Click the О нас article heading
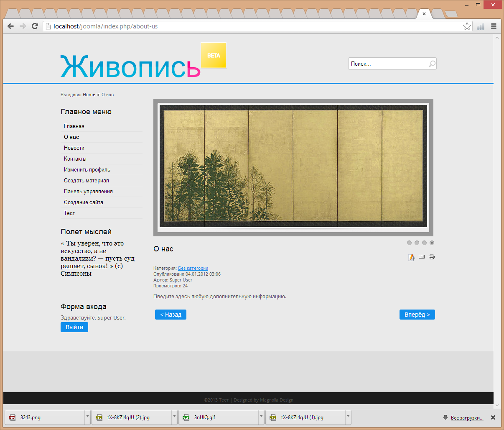The image size is (504, 430). click(x=163, y=249)
